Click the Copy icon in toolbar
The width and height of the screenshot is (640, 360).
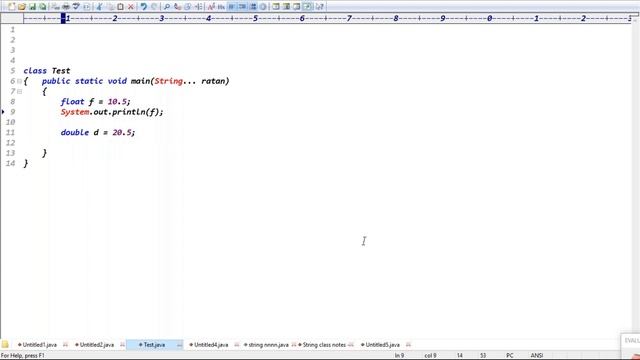(x=110, y=7)
